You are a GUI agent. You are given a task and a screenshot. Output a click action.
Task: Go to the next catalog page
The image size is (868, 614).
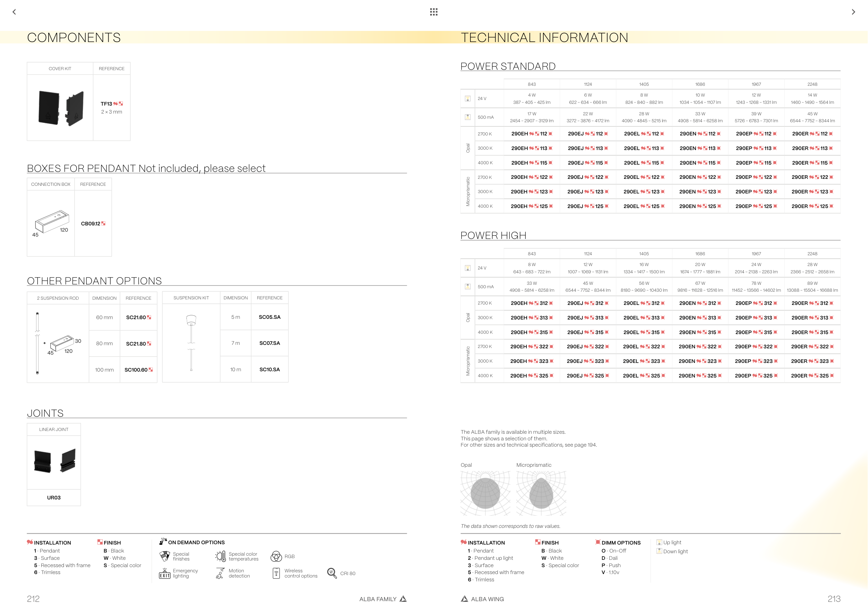[x=853, y=12]
